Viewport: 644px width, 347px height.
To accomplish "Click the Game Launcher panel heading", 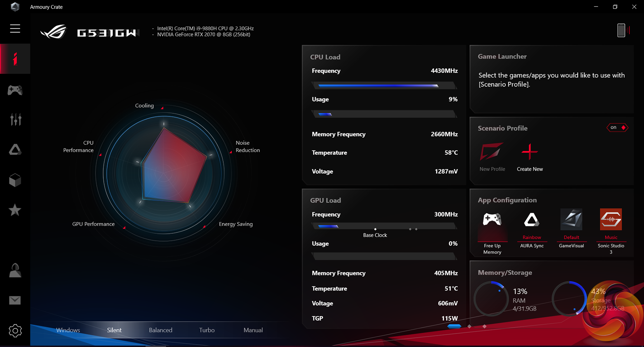I will pyautogui.click(x=502, y=56).
